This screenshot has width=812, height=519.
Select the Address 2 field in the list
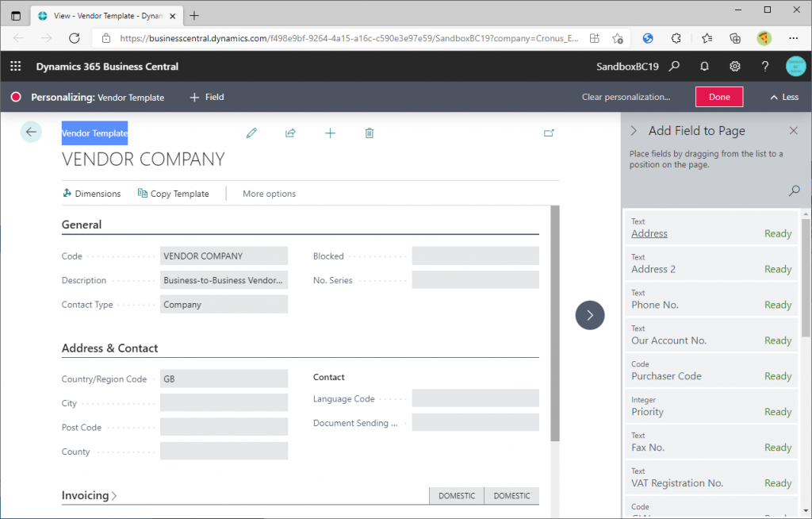click(x=711, y=264)
